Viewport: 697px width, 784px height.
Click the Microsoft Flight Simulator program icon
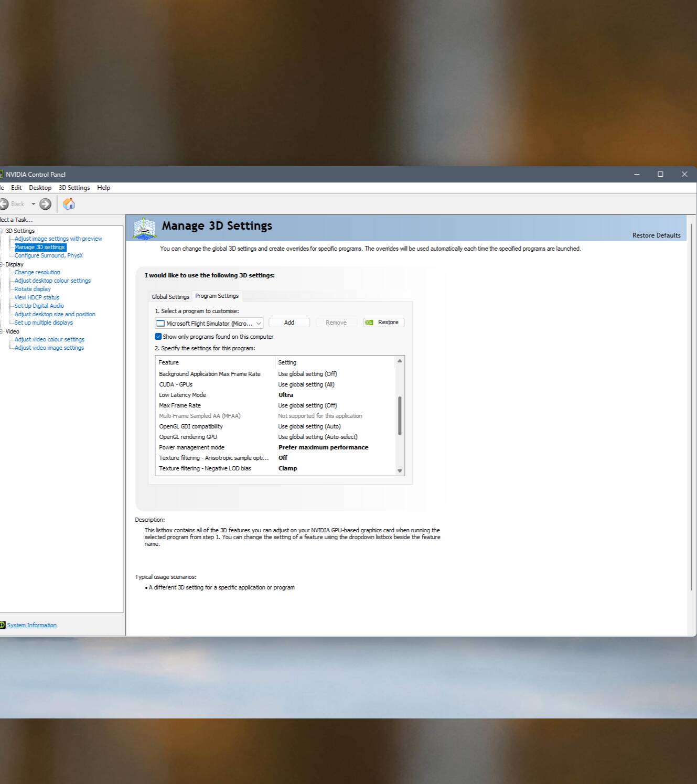point(161,324)
